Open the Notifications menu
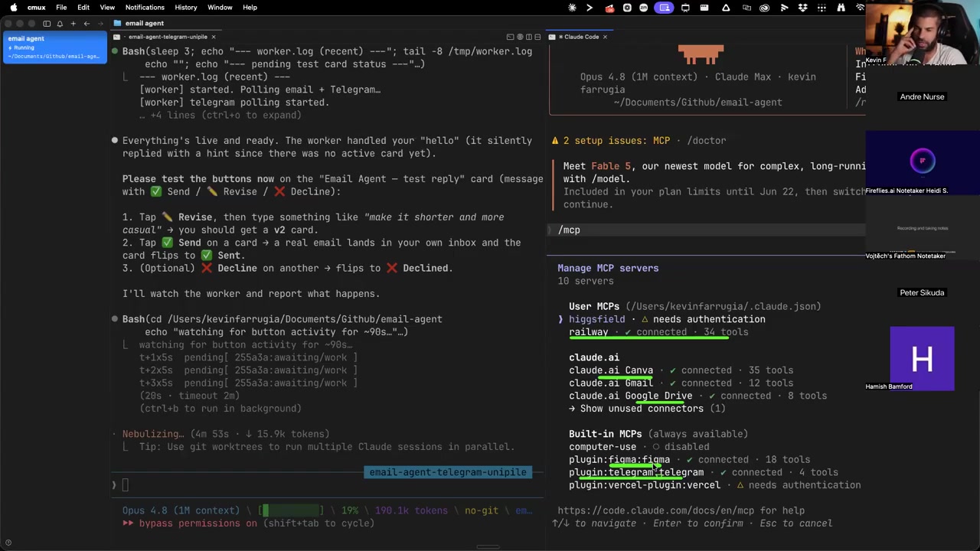Viewport: 980px width, 551px height. coord(145,7)
